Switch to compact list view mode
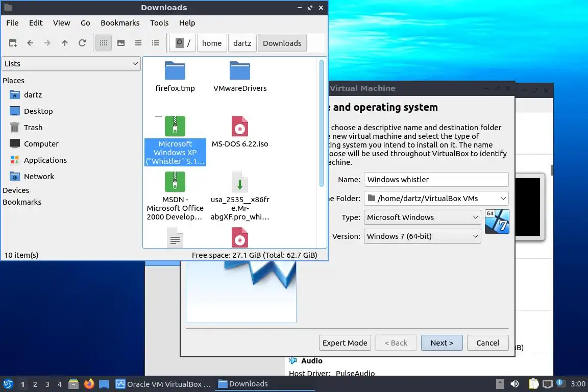The image size is (588, 392). (138, 43)
